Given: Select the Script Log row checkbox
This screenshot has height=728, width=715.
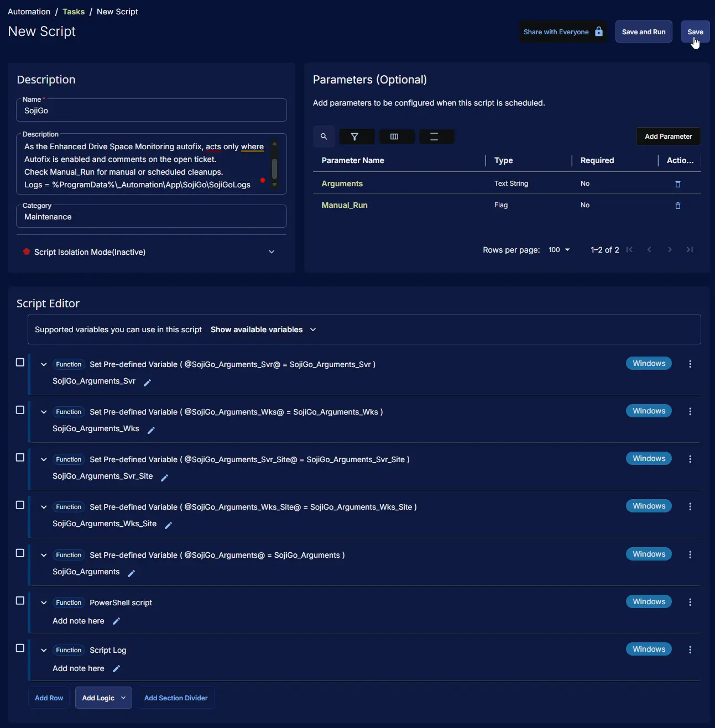Looking at the screenshot, I should pos(20,648).
